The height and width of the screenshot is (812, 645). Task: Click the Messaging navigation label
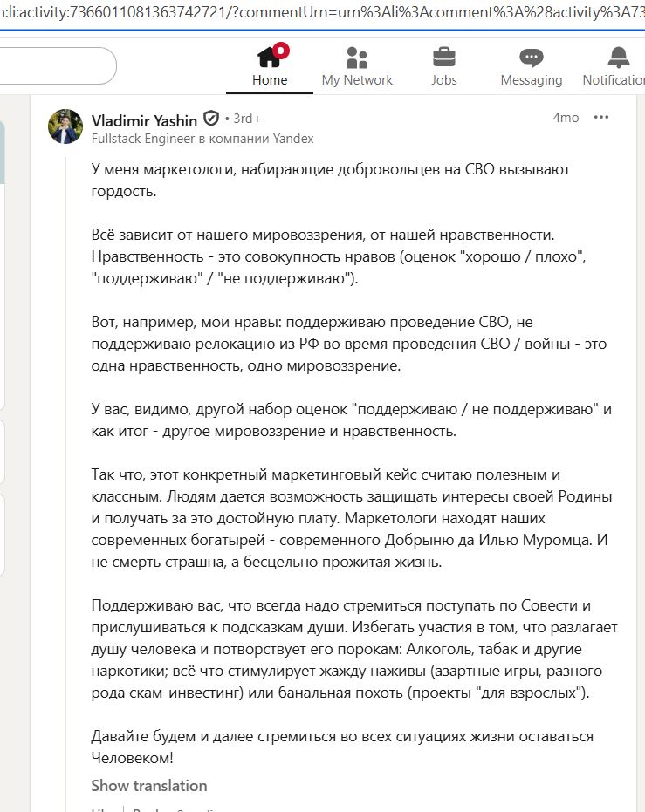531,80
